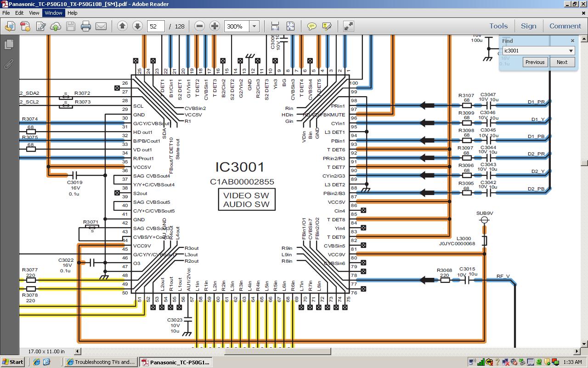The width and height of the screenshot is (588, 368).
Task: Open the Window menu
Action: pyautogui.click(x=53, y=13)
